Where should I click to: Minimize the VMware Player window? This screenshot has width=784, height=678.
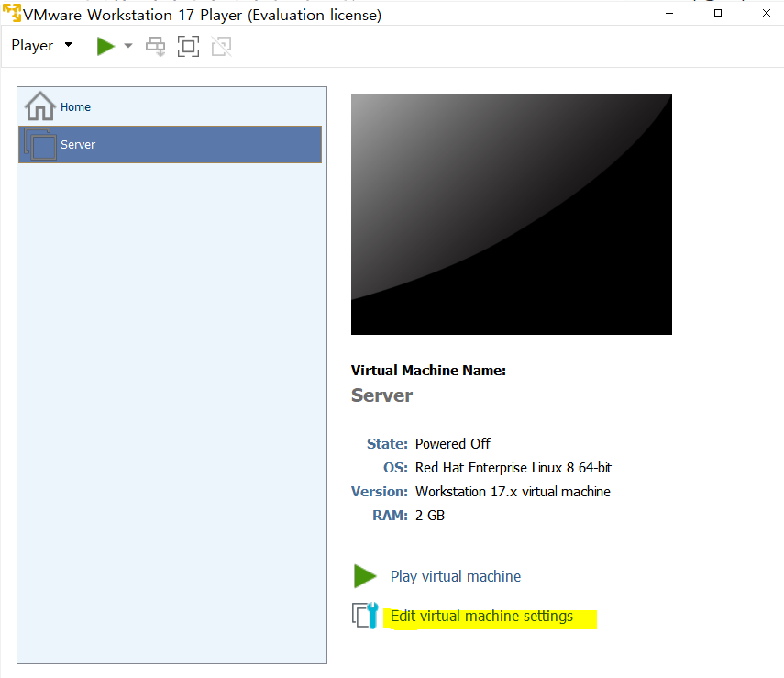coord(669,13)
